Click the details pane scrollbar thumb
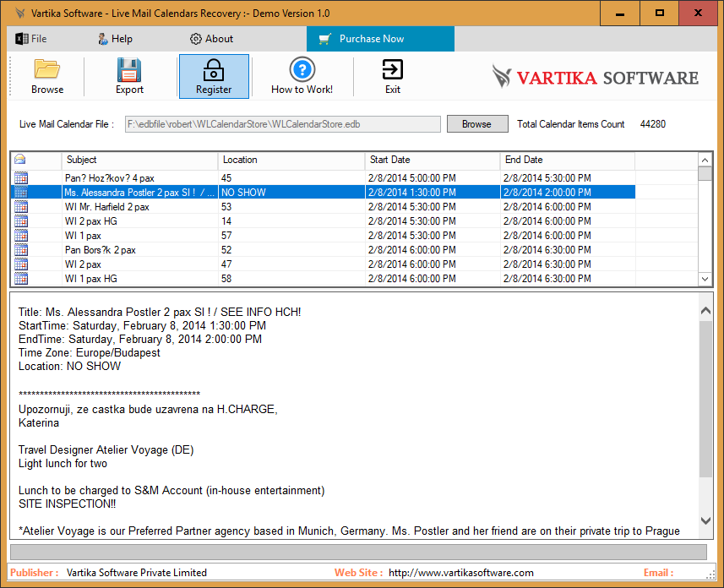 705,400
